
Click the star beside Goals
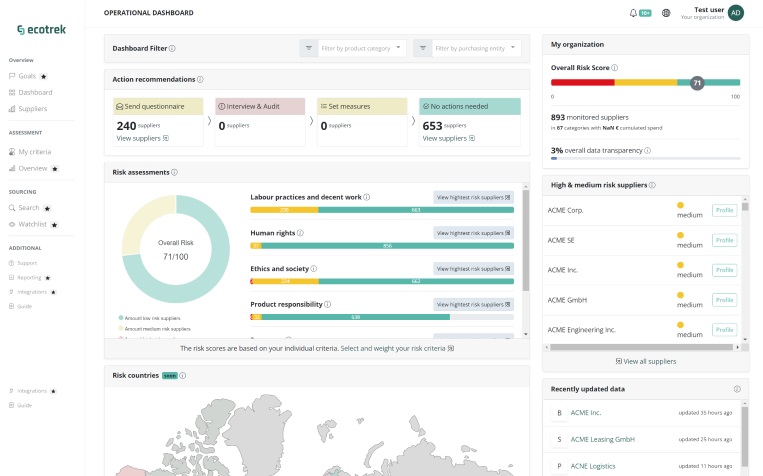point(43,76)
